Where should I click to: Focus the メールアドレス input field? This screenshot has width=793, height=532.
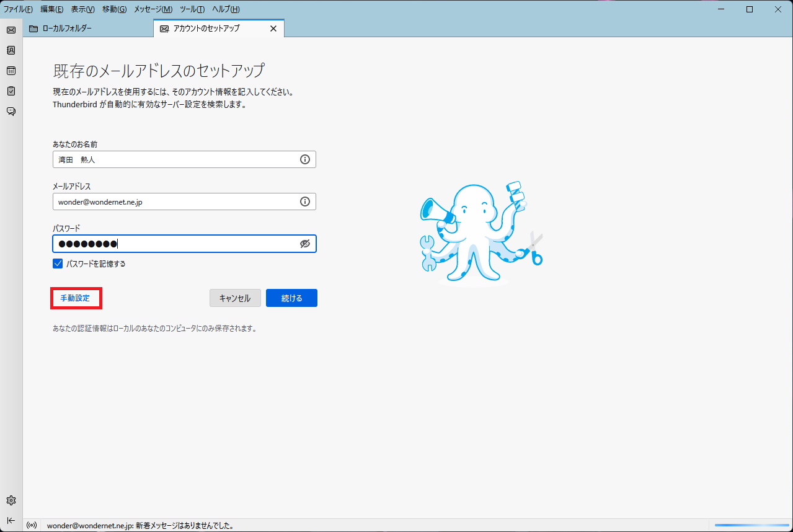point(184,202)
